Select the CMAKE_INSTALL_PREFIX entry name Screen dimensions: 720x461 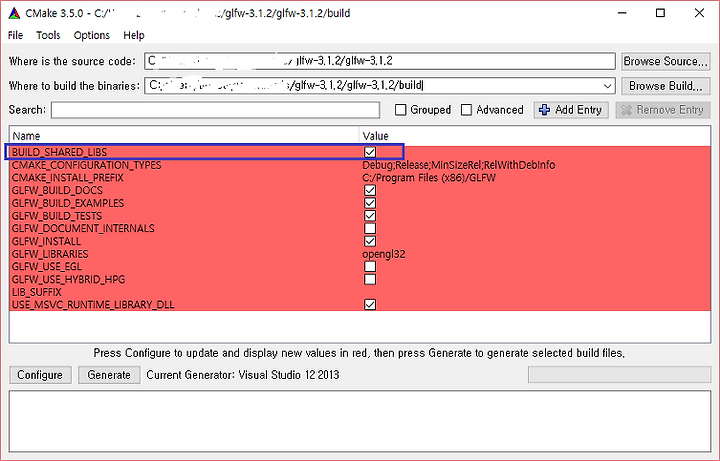coord(68,178)
